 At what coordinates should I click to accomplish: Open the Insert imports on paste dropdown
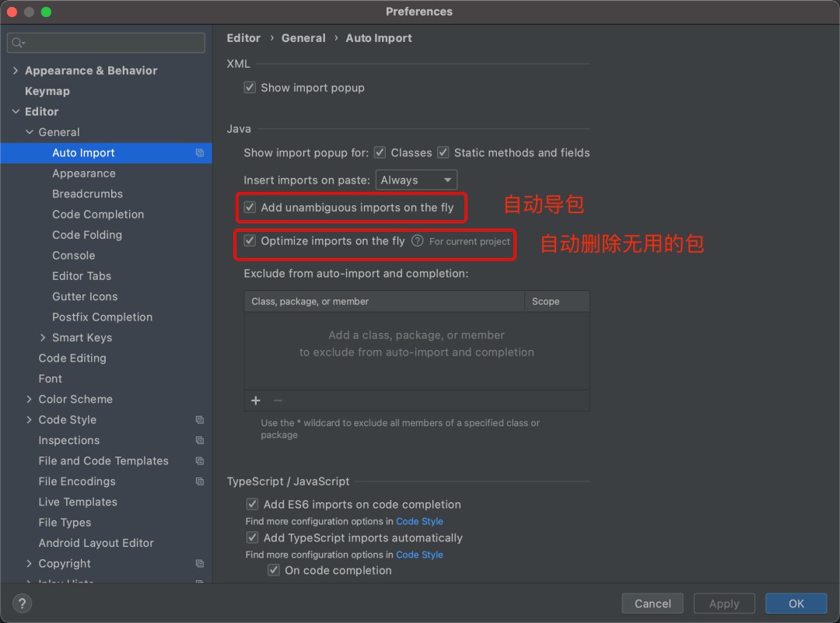point(416,180)
